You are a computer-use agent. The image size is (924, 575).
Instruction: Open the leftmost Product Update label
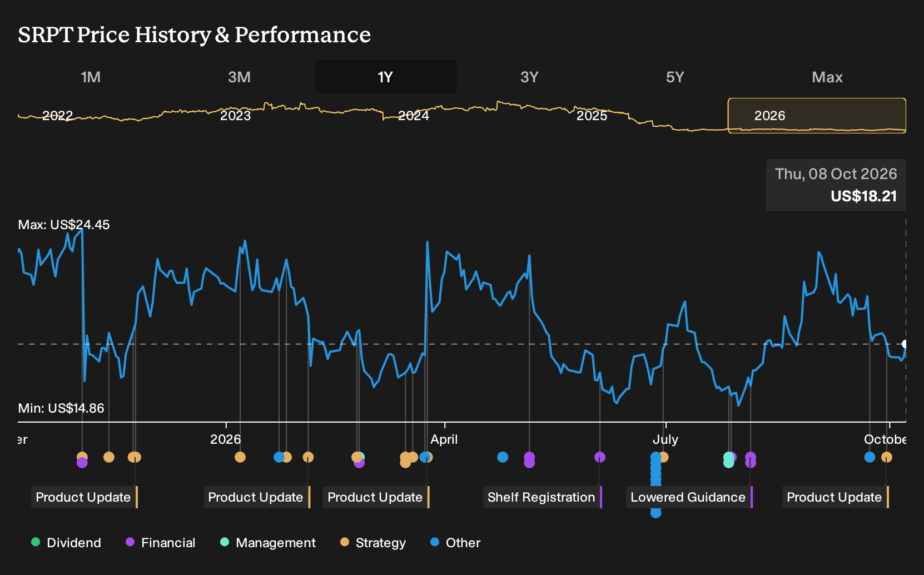(x=84, y=497)
